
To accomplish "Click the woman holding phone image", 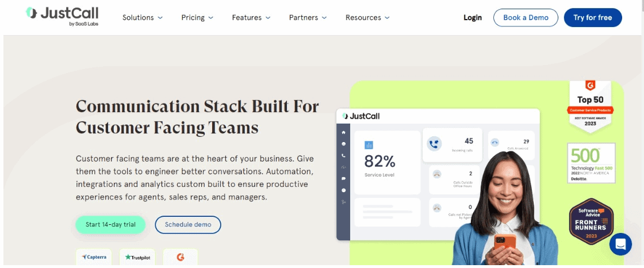I will tap(505, 208).
